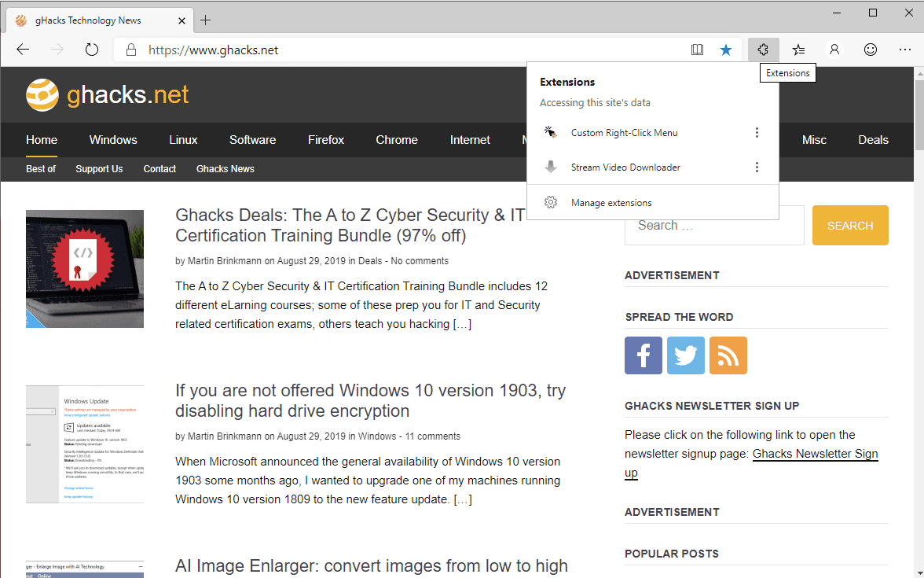Close the gHacks Technology News tab
Image resolution: width=924 pixels, height=578 pixels.
(x=181, y=20)
